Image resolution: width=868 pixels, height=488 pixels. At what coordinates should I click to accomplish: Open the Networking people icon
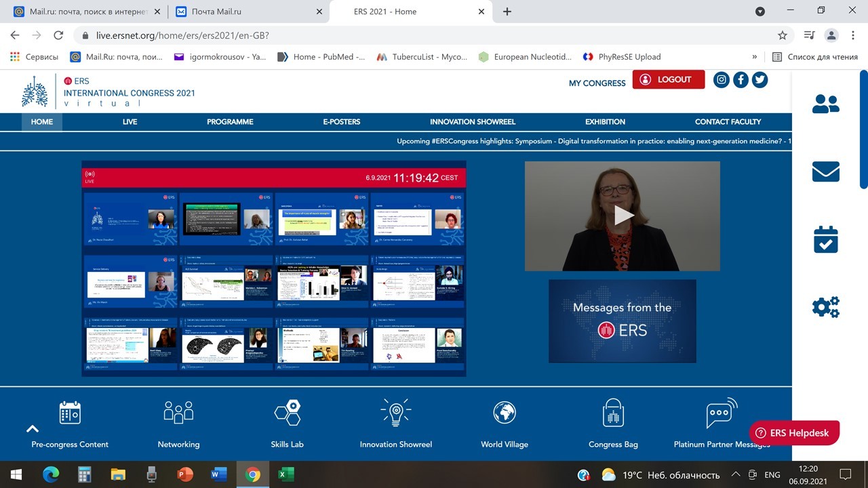click(178, 413)
